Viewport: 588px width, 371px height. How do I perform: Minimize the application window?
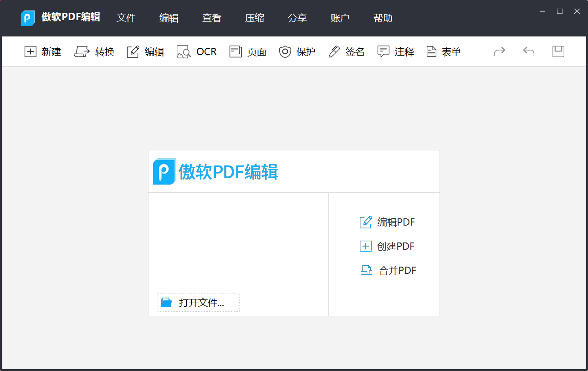(542, 11)
